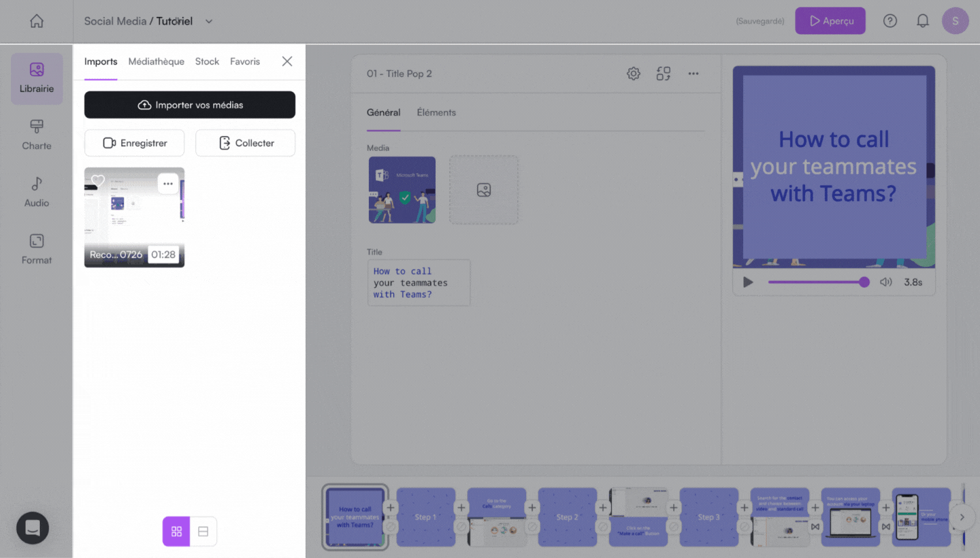The image size is (980, 558).
Task: Edit transition after 'via your laptop' scene
Action: tap(886, 527)
